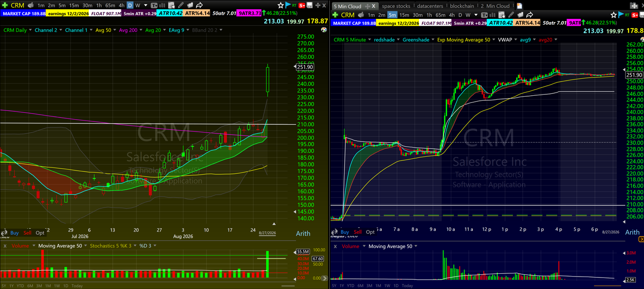Select the 30m timeframe in right chart
Viewport: 644px width, 289px height.
(418, 15)
